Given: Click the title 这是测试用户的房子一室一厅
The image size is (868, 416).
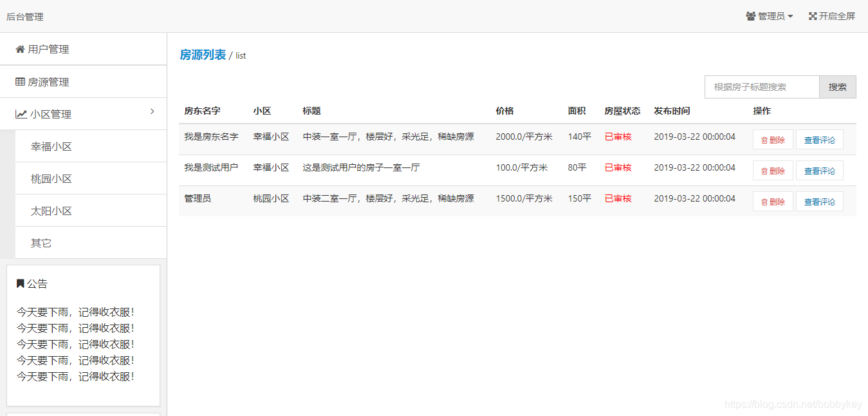Looking at the screenshot, I should tap(362, 167).
